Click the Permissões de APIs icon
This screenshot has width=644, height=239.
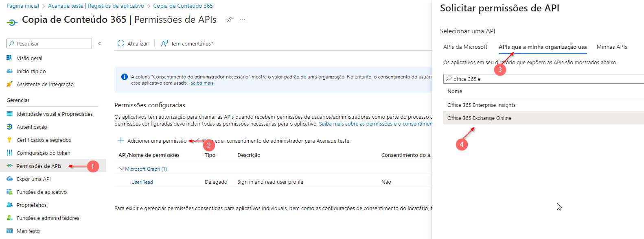click(x=9, y=166)
